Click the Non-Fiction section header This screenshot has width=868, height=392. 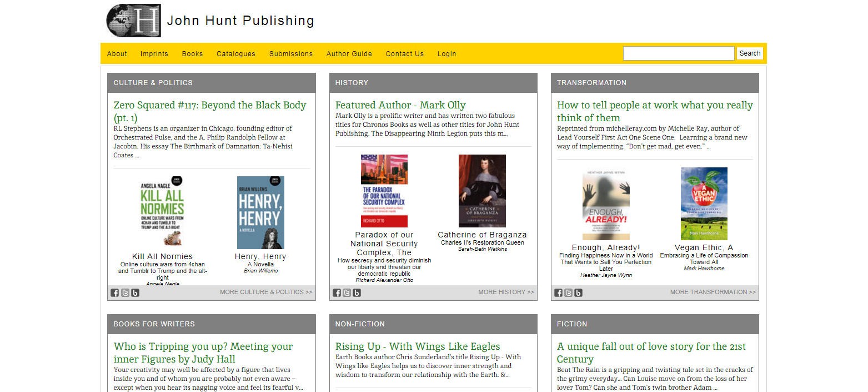click(433, 324)
